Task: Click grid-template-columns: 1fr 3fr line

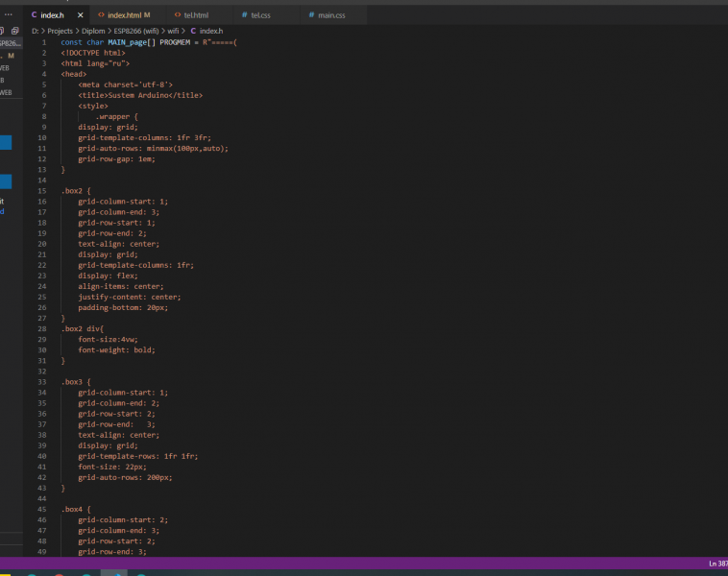Action: point(144,138)
